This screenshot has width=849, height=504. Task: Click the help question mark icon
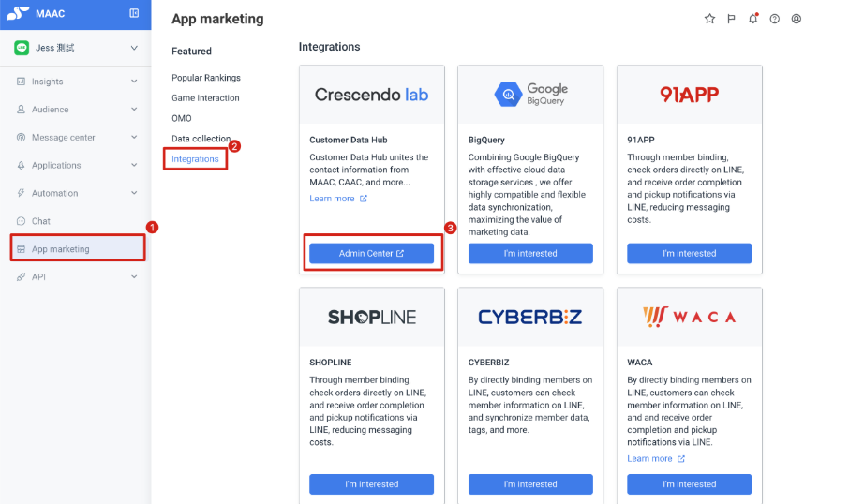tap(775, 19)
